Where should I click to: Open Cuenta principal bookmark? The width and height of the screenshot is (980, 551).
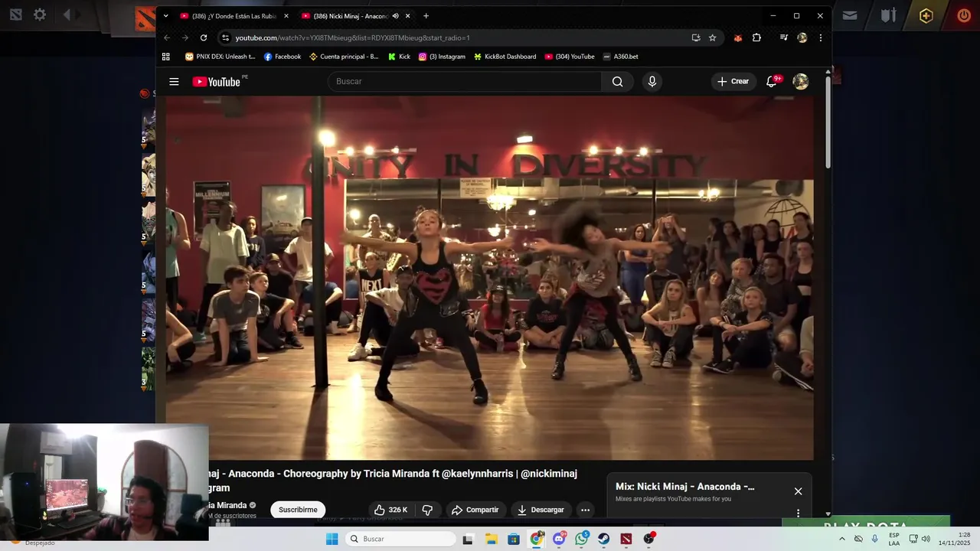pyautogui.click(x=344, y=57)
